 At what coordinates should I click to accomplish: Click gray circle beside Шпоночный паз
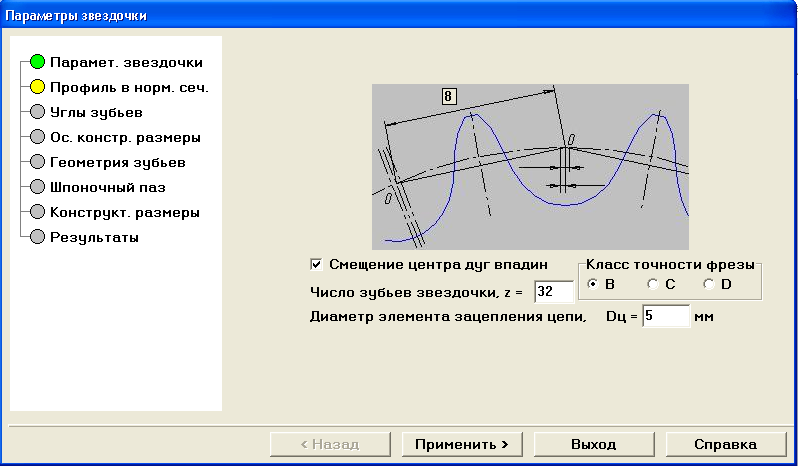(37, 187)
